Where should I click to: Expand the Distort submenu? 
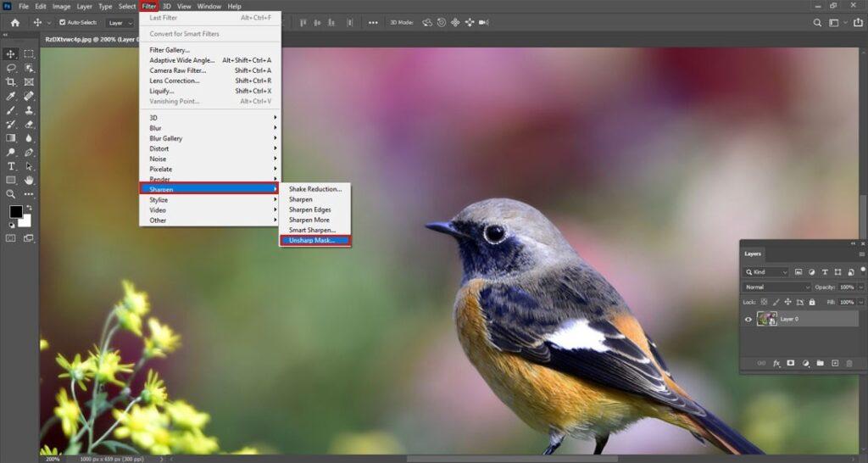pyautogui.click(x=210, y=148)
